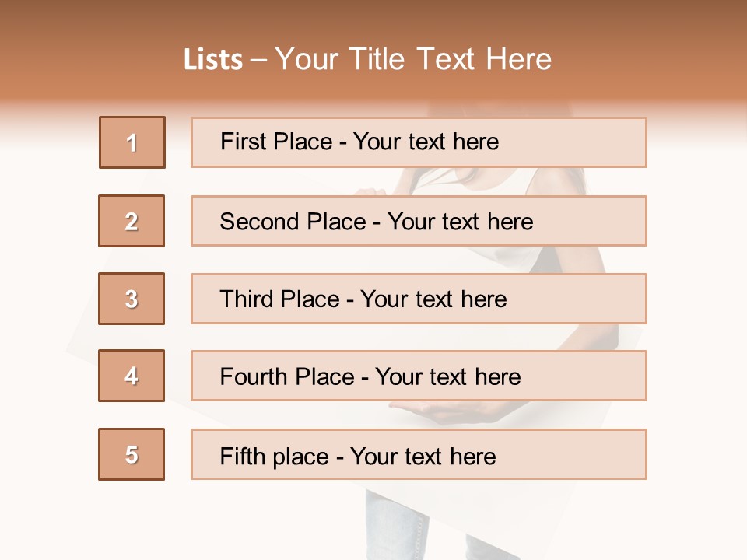Image resolution: width=747 pixels, height=560 pixels.
Task: Select the 'Second Place' text bar
Action: pos(419,221)
